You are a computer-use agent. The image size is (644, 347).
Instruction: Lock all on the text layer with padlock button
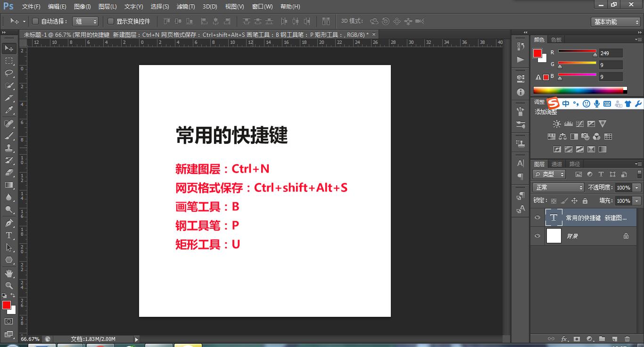(x=586, y=201)
